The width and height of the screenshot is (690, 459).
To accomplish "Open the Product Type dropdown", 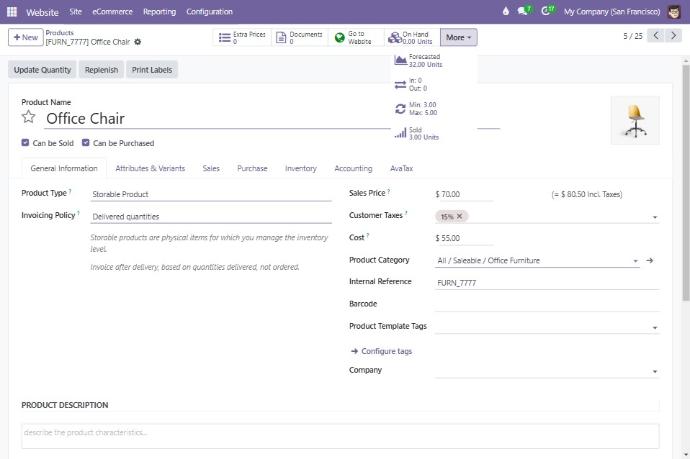I will click(211, 194).
